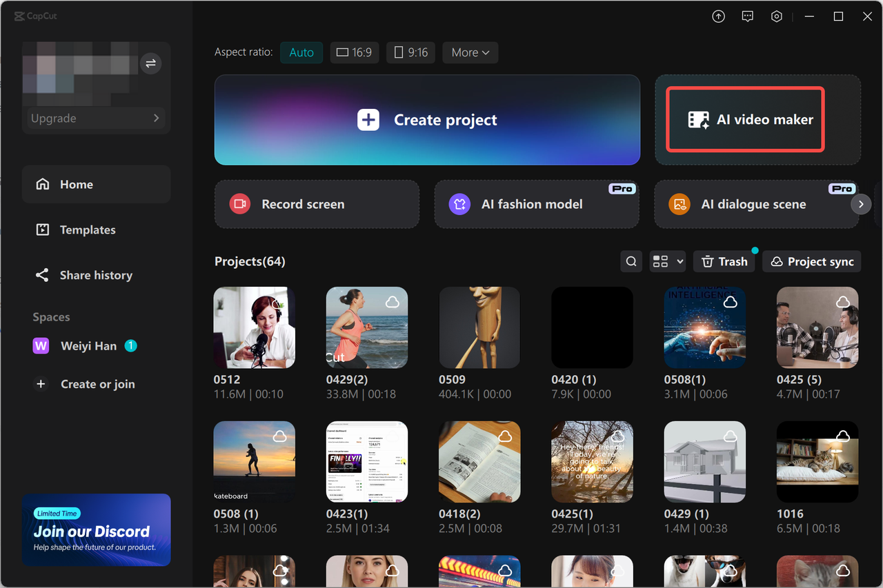Click the cloud icon on project 0429(2)
This screenshot has height=588, width=883.
(392, 302)
